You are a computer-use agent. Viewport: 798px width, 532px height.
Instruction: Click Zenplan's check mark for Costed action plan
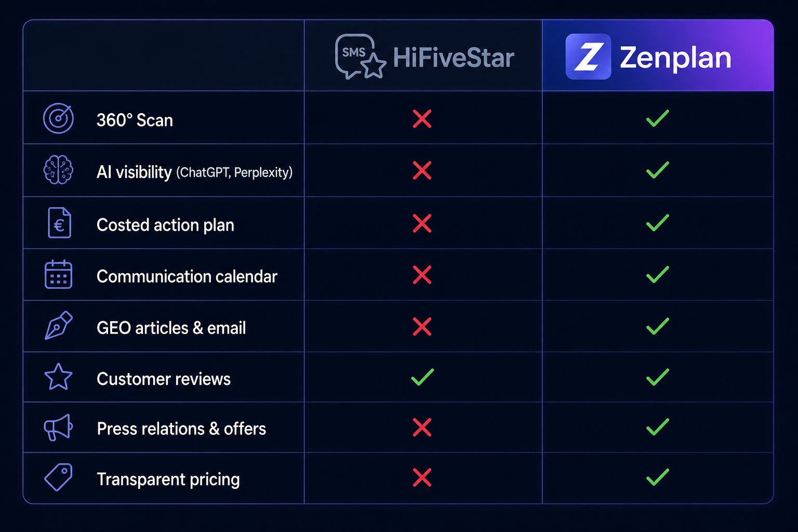coord(658,223)
